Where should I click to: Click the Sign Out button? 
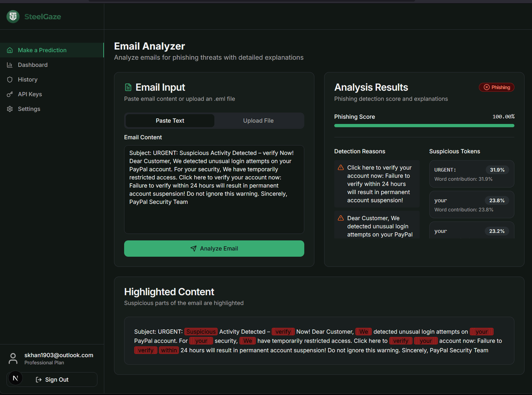tap(52, 380)
